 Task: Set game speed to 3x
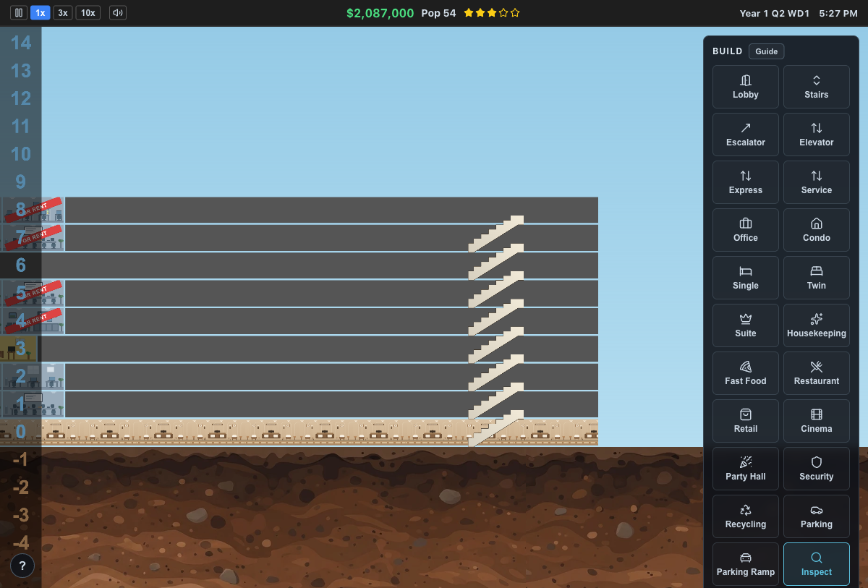pos(63,13)
